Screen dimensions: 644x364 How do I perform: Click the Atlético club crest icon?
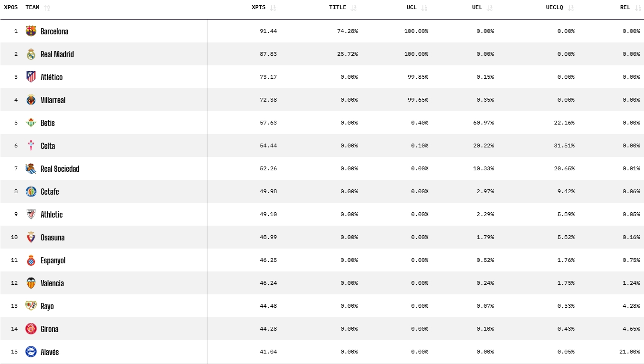[x=31, y=77]
